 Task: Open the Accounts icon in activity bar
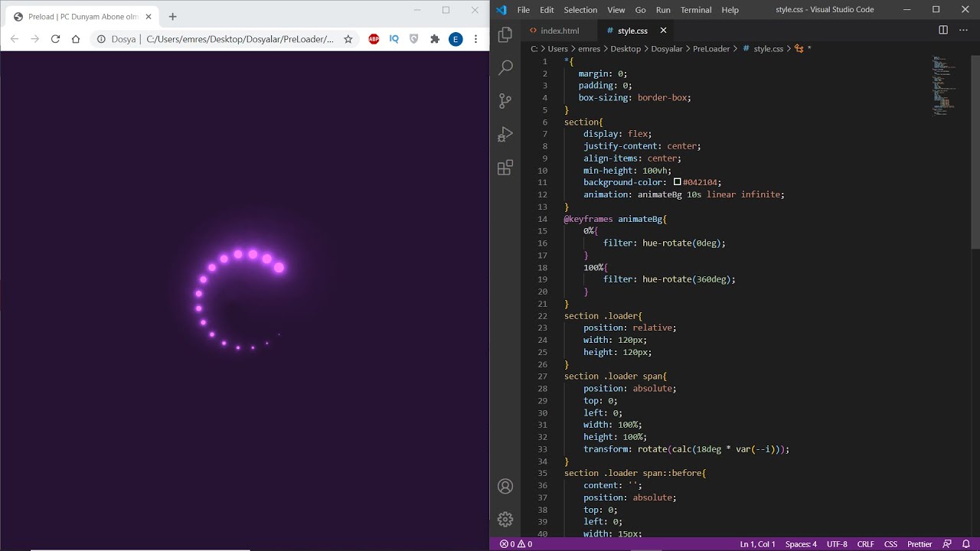click(505, 486)
